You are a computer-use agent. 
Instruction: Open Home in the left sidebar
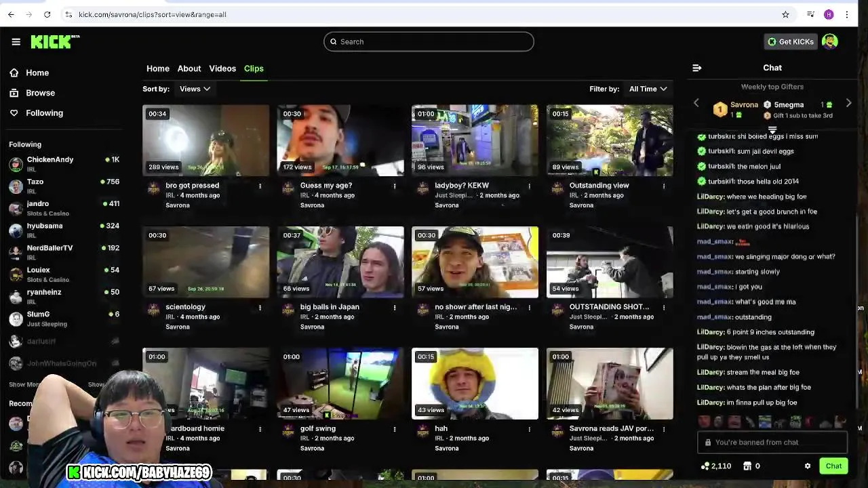(37, 73)
